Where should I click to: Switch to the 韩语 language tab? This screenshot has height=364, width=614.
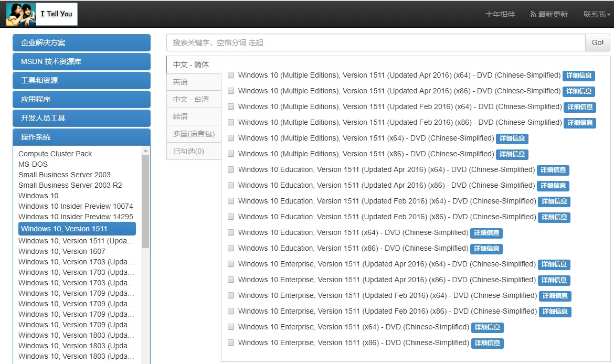194,116
